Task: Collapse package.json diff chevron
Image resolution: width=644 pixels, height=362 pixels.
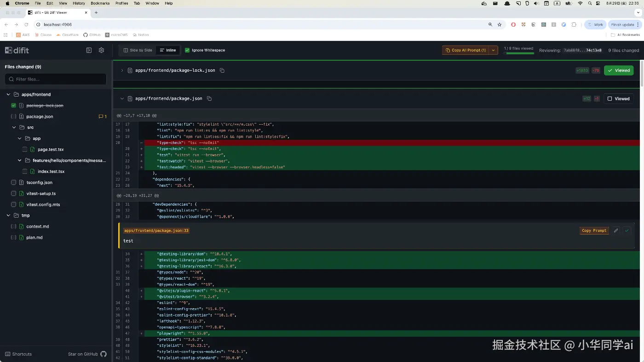Action: coord(122,98)
